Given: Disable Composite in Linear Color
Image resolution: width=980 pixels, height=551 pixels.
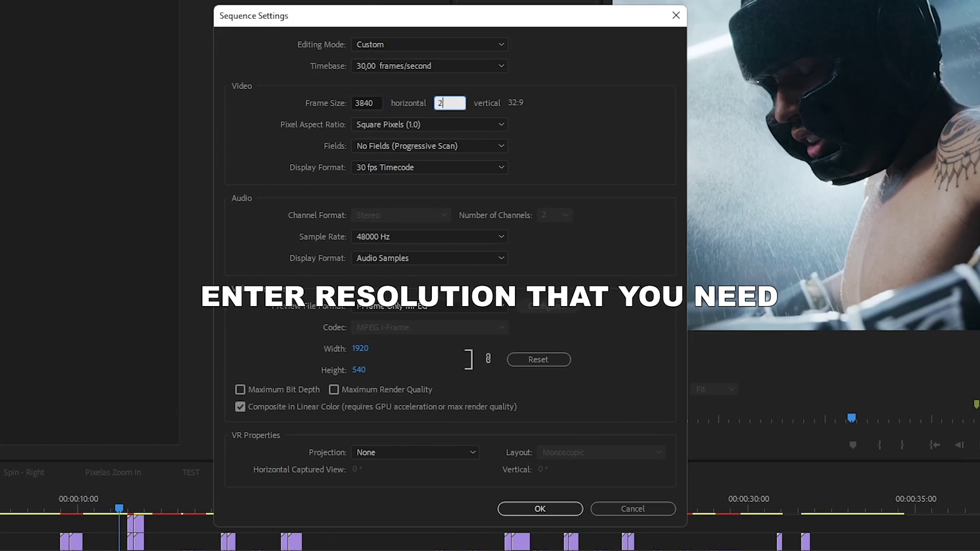Looking at the screenshot, I should (240, 407).
